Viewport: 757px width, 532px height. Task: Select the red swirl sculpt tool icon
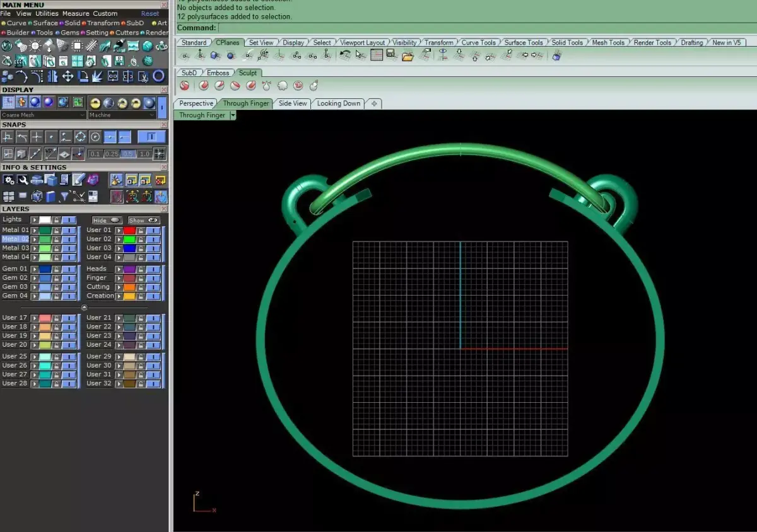pyautogui.click(x=298, y=86)
